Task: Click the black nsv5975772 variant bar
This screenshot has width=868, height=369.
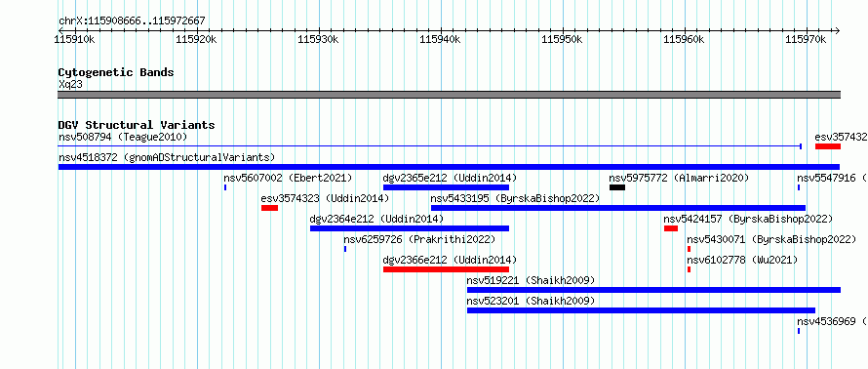Action: [x=617, y=187]
